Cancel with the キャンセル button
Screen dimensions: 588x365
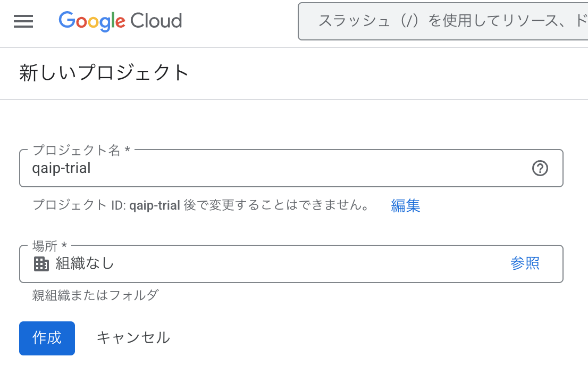133,337
